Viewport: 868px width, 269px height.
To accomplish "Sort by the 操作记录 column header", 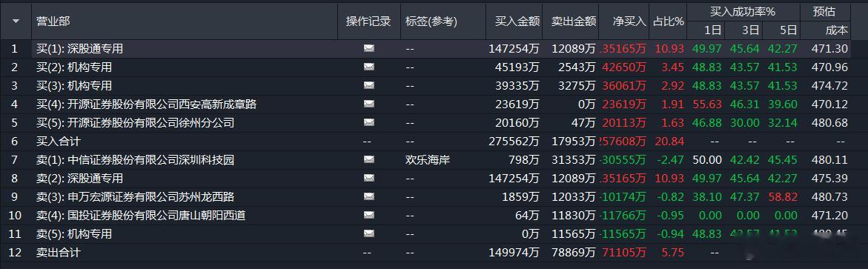I will 368,21.
